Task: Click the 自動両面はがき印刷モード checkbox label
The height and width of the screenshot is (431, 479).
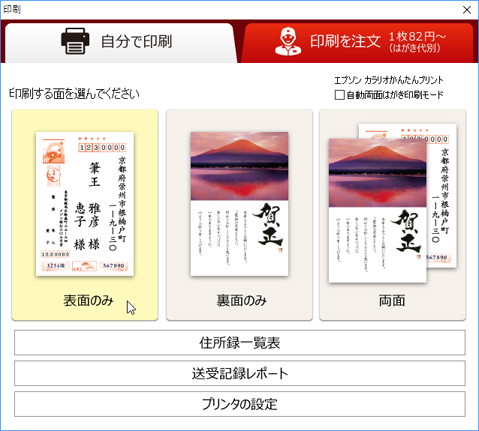Action: tap(395, 95)
